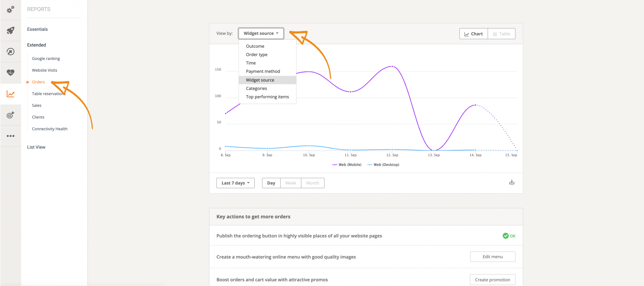Select the Reports chart icon in sidebar
The height and width of the screenshot is (286, 644).
click(10, 94)
